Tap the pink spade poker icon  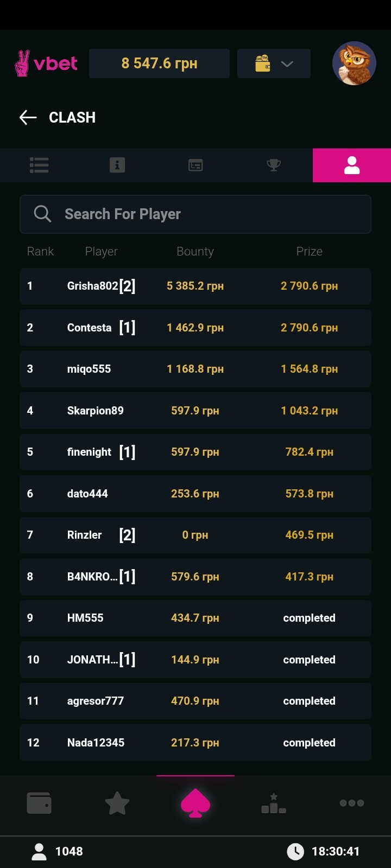click(195, 803)
